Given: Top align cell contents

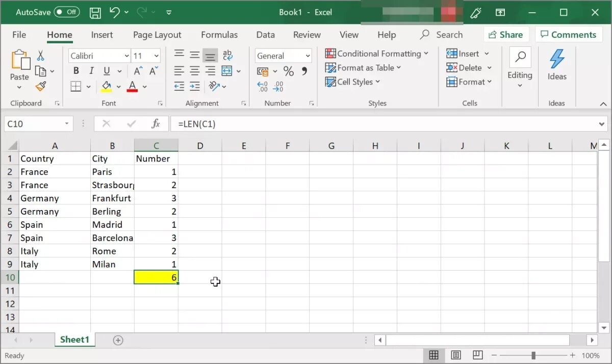Looking at the screenshot, I should pos(179,55).
